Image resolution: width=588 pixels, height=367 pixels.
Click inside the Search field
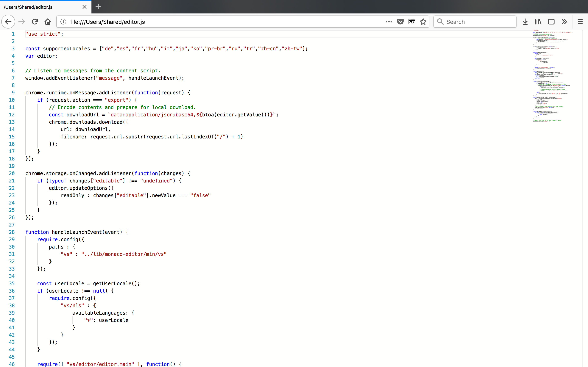[x=479, y=22]
